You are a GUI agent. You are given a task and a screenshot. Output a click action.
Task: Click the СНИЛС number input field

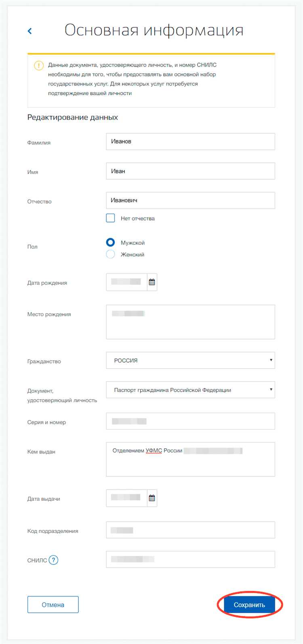coord(190,560)
